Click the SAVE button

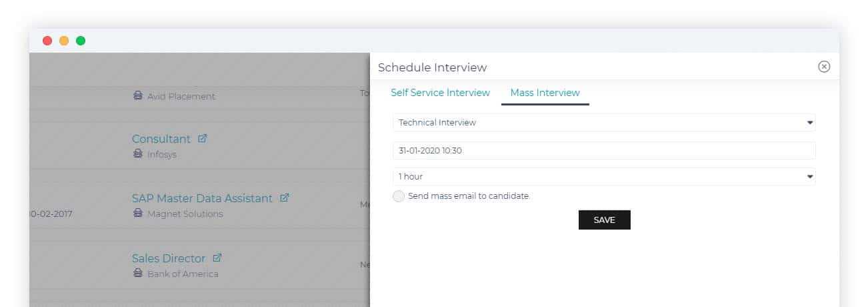(604, 220)
